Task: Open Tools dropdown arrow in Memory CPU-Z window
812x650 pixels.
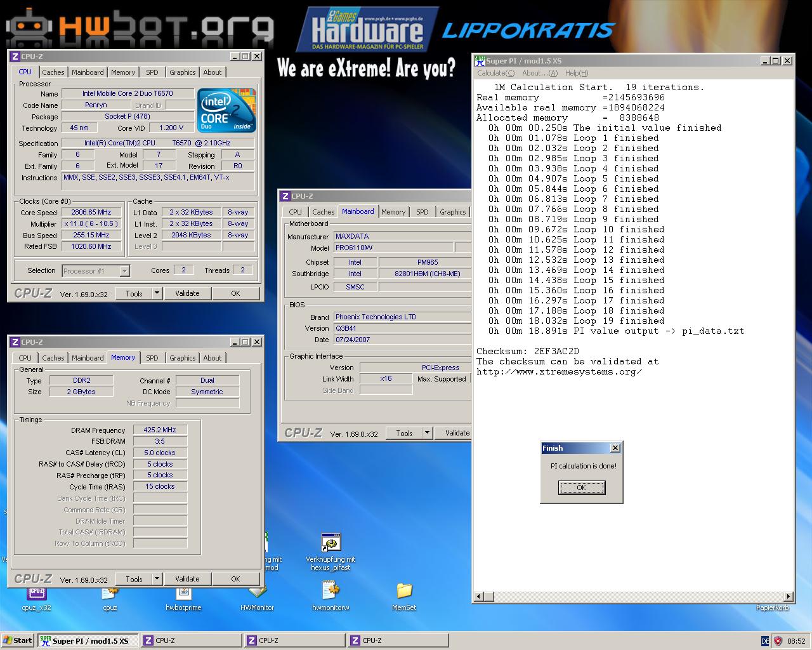Action: (x=157, y=579)
